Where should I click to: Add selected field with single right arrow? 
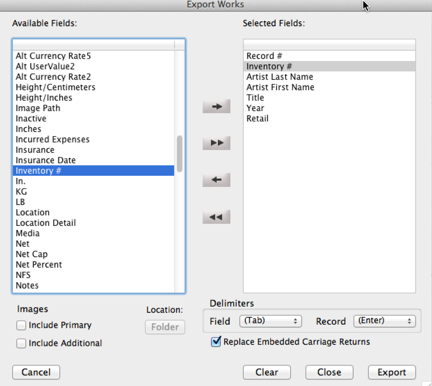pos(216,107)
